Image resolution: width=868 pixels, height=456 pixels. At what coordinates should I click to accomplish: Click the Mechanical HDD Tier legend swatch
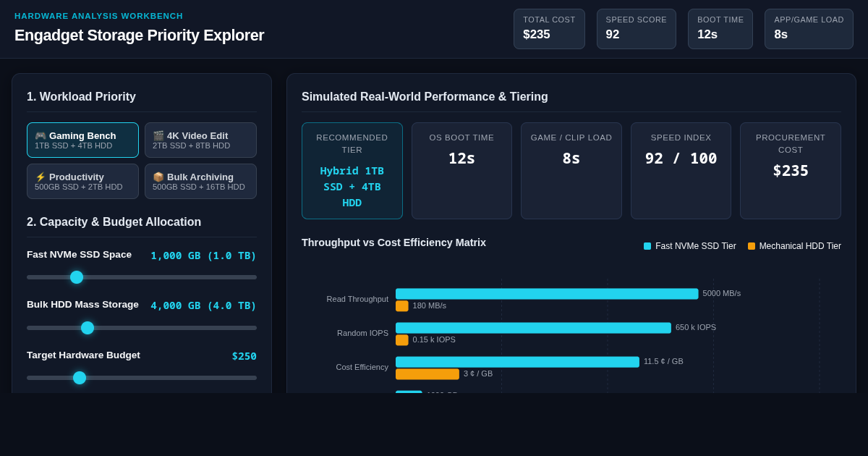coord(752,246)
